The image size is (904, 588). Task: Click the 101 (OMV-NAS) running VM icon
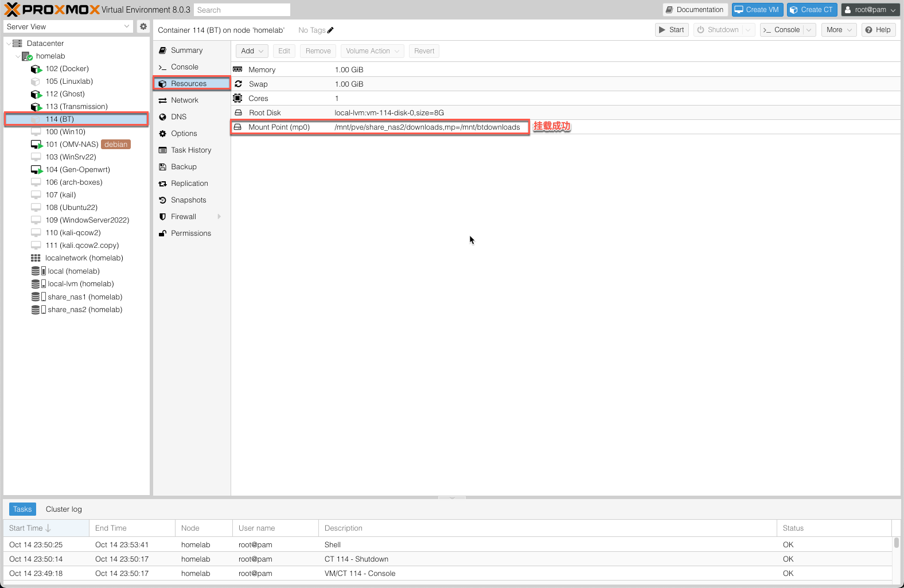37,145
